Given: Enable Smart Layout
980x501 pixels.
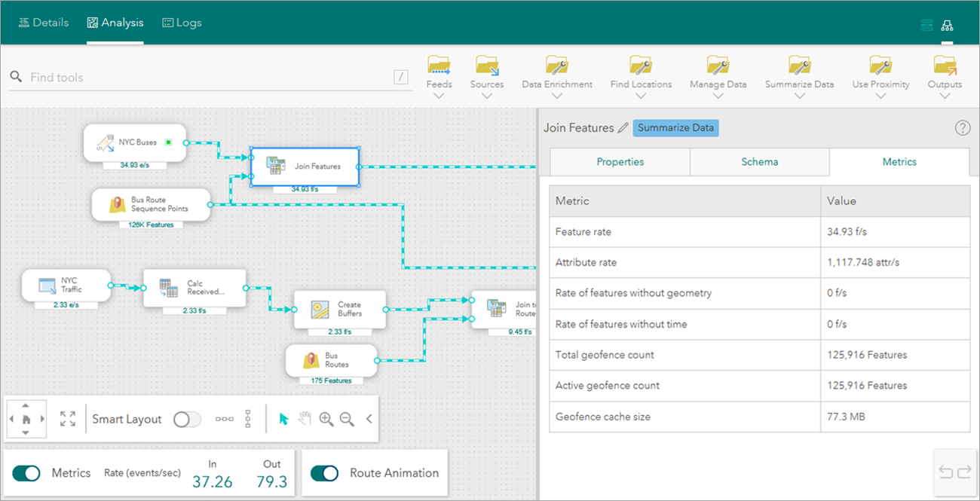Looking at the screenshot, I should click(x=186, y=419).
